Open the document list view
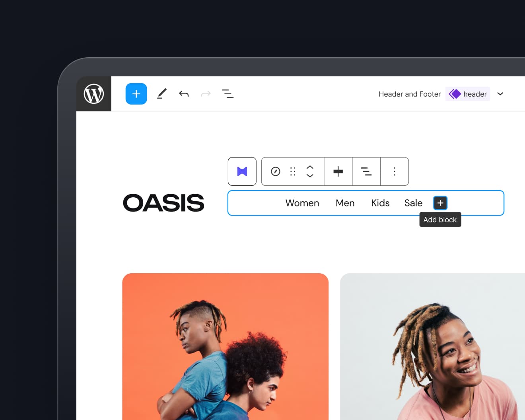 227,94
